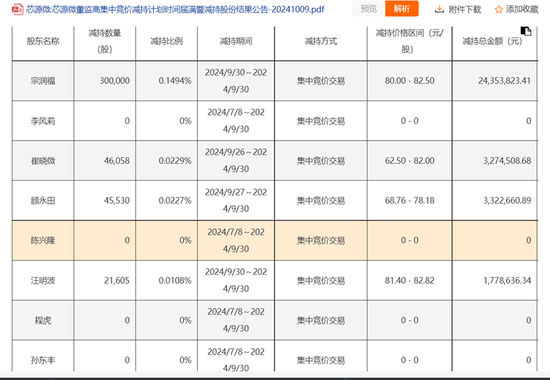Select the 减持方式 column header

(x=321, y=41)
